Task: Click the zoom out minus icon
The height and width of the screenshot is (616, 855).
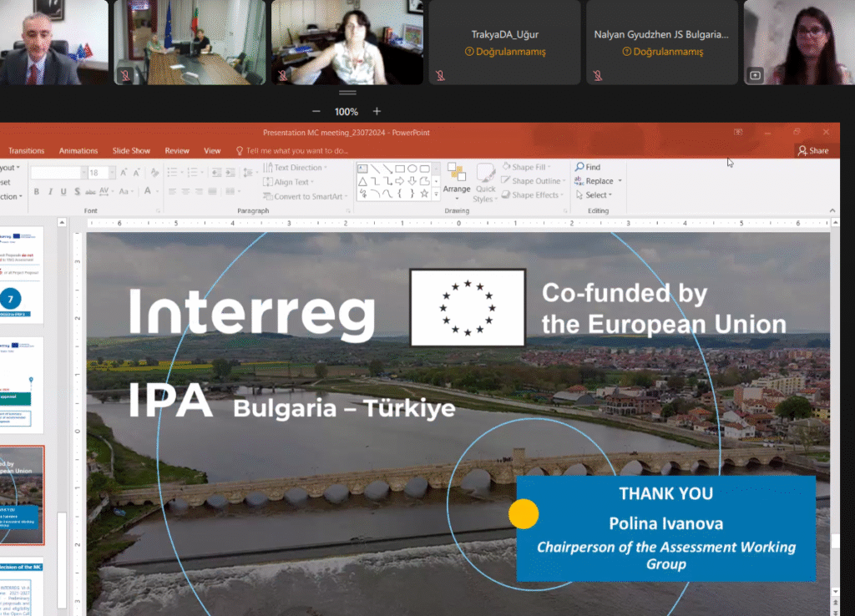Action: 316,111
